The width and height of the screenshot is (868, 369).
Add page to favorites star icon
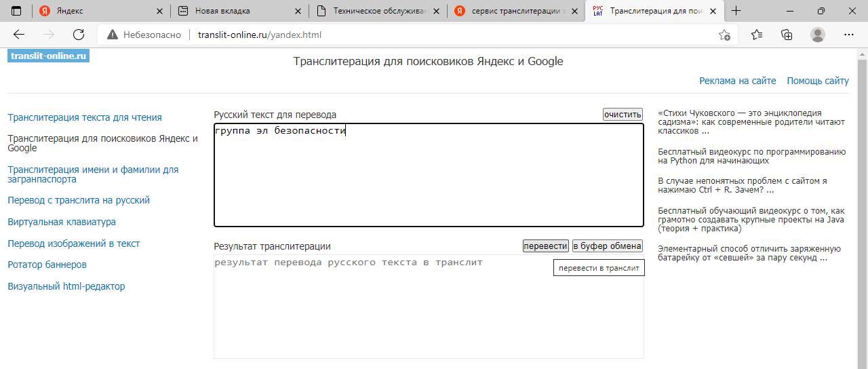[724, 35]
